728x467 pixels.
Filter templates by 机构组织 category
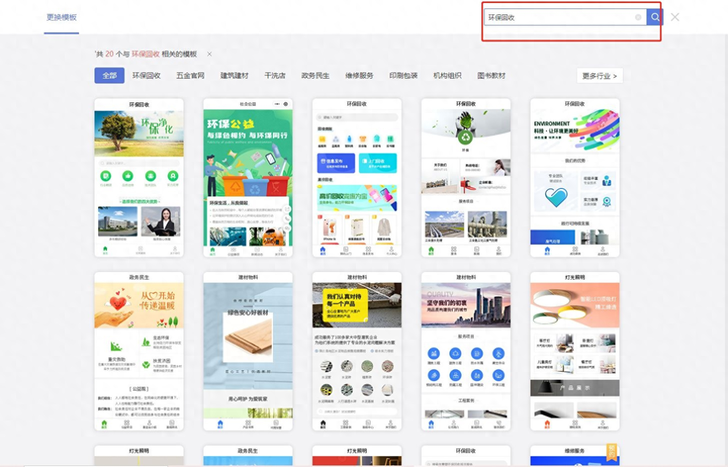[x=447, y=75]
